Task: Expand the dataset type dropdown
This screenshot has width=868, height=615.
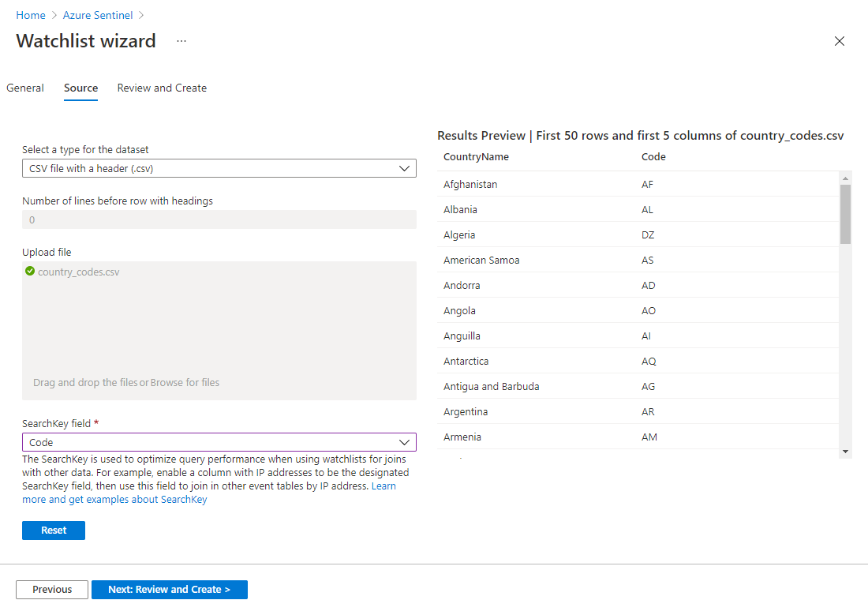Action: point(219,168)
